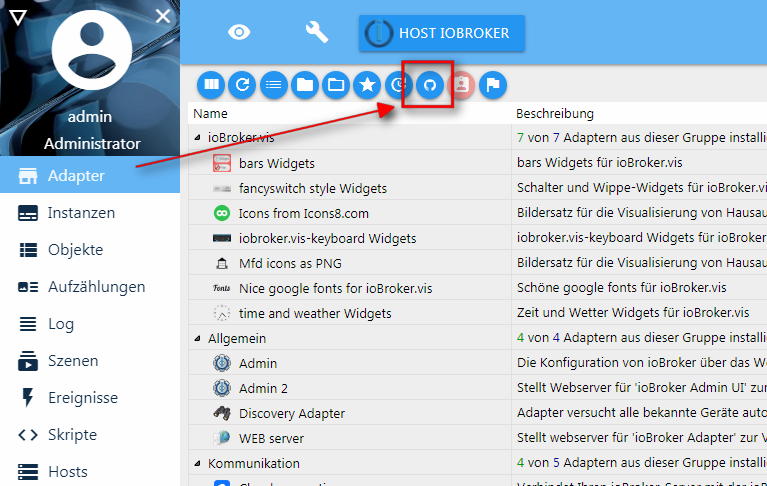Viewport: 767px width, 486px height.
Task: Select fancyswitch style Widgets row
Action: tap(477, 188)
